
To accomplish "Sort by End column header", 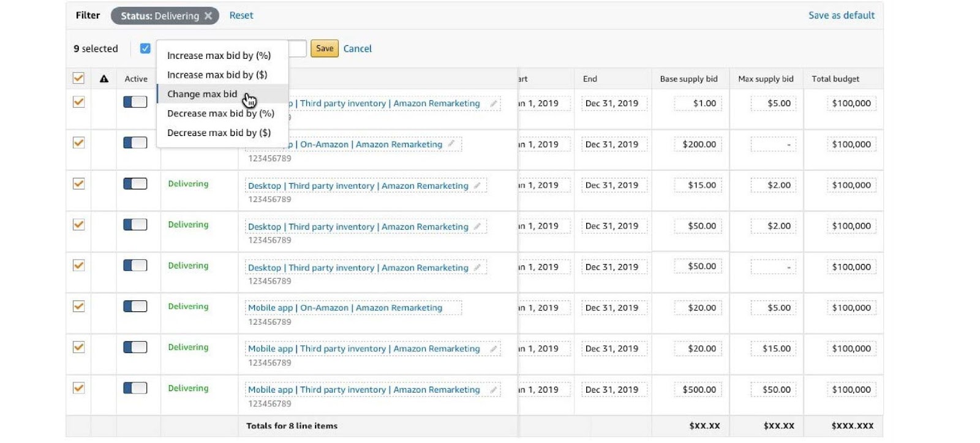I will click(590, 78).
